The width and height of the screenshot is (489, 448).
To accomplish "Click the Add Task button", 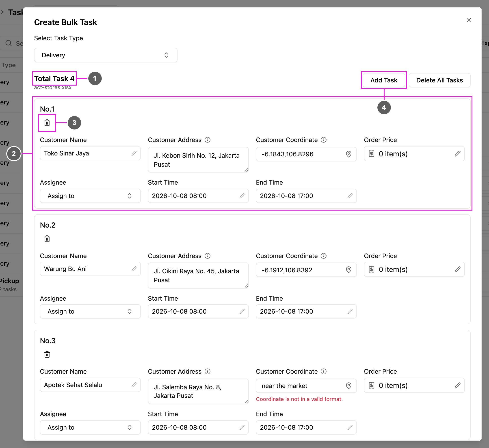I will pyautogui.click(x=384, y=80).
